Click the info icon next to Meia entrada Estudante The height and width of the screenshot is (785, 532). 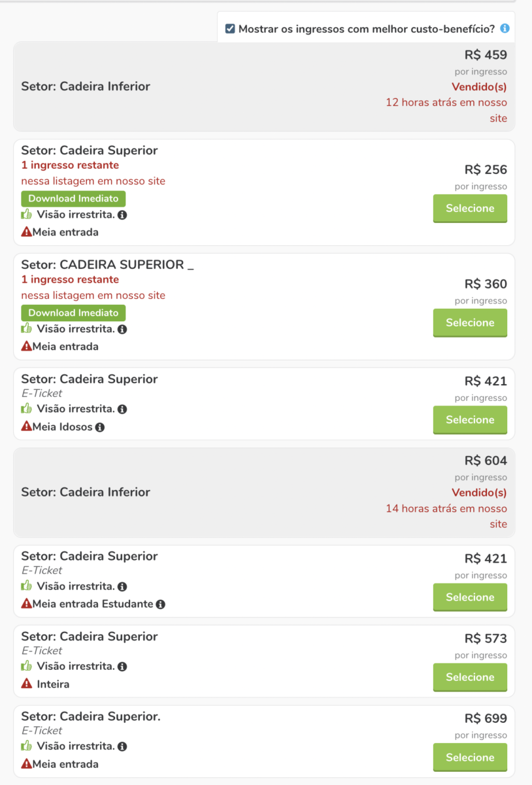coord(161,604)
